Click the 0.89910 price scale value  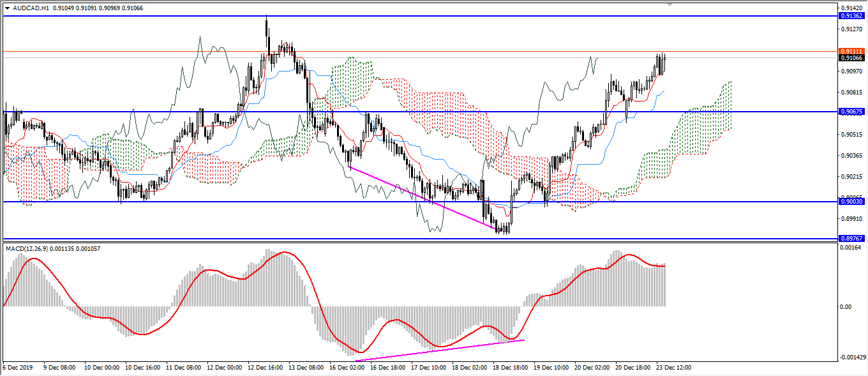coord(853,219)
